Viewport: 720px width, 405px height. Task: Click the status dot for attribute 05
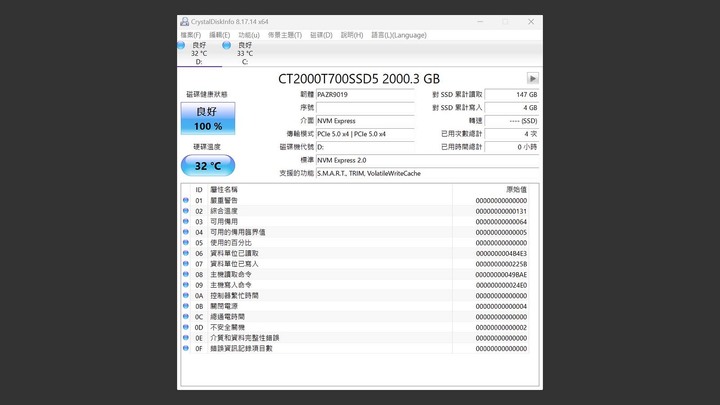(x=186, y=242)
